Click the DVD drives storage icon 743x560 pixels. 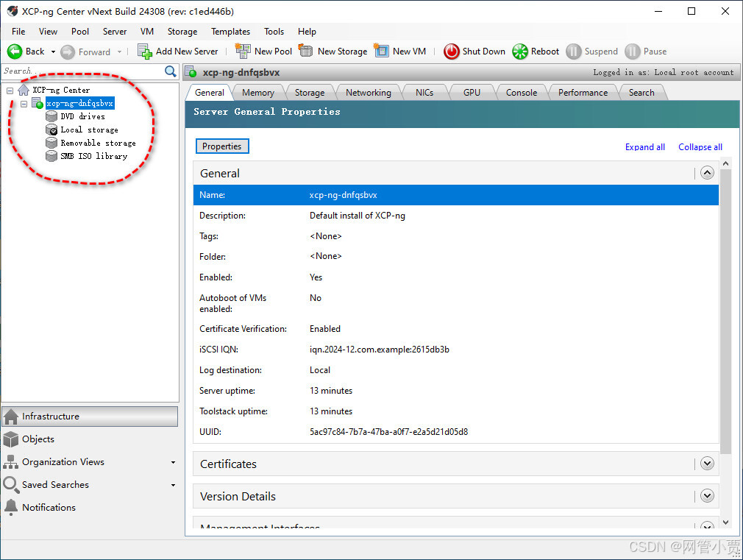[51, 116]
